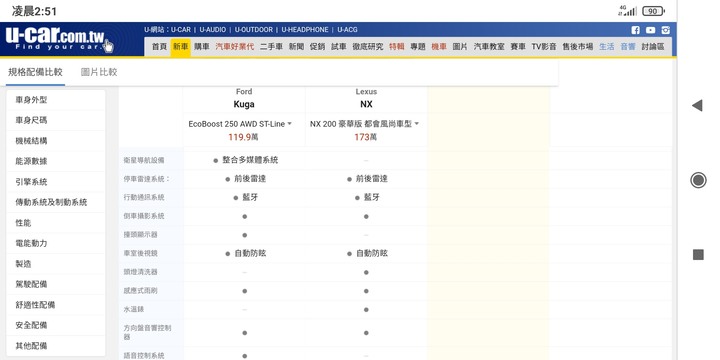Open Lexus NX 200 version dropdown

coord(364,124)
